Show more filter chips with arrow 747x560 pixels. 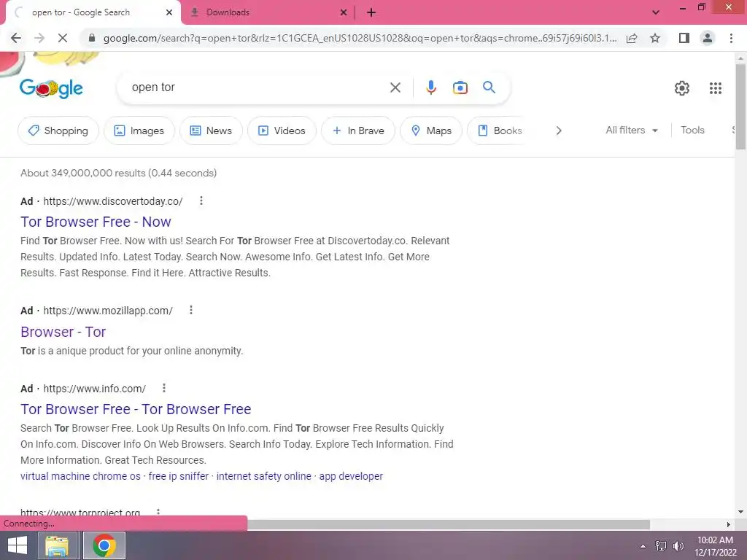click(559, 131)
